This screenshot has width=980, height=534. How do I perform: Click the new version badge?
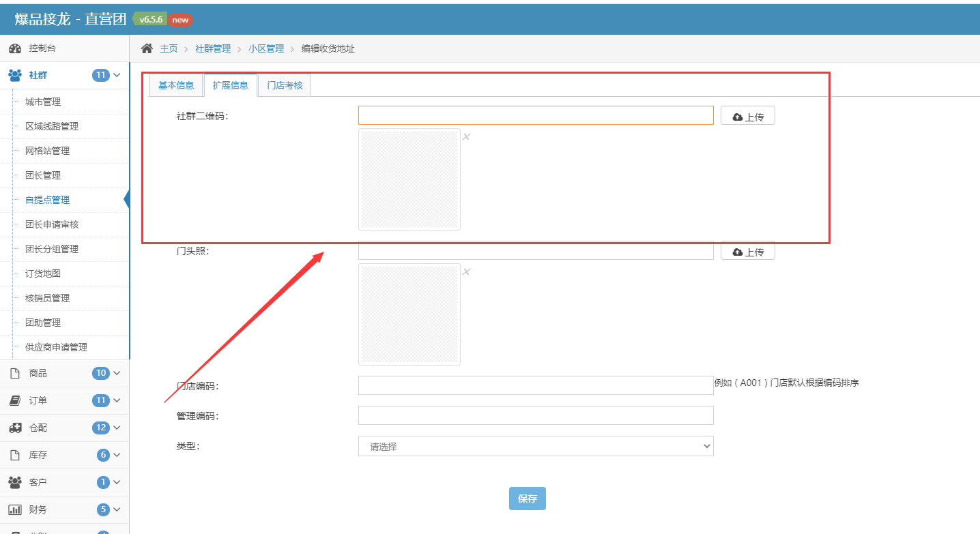click(180, 20)
